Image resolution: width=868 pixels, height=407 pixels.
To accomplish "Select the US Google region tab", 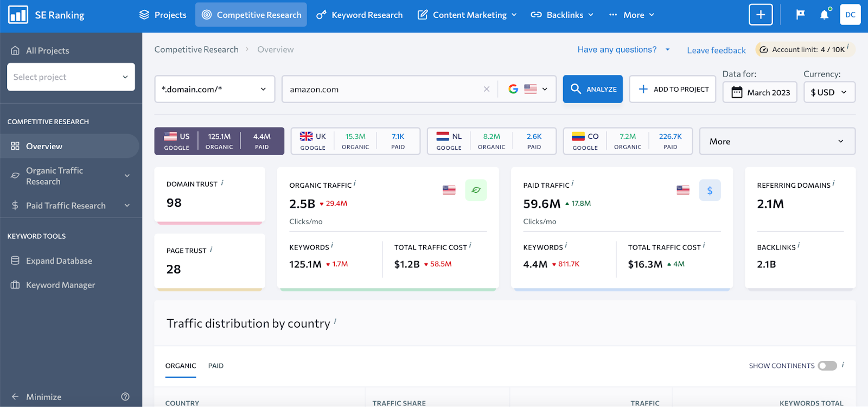I will (219, 141).
